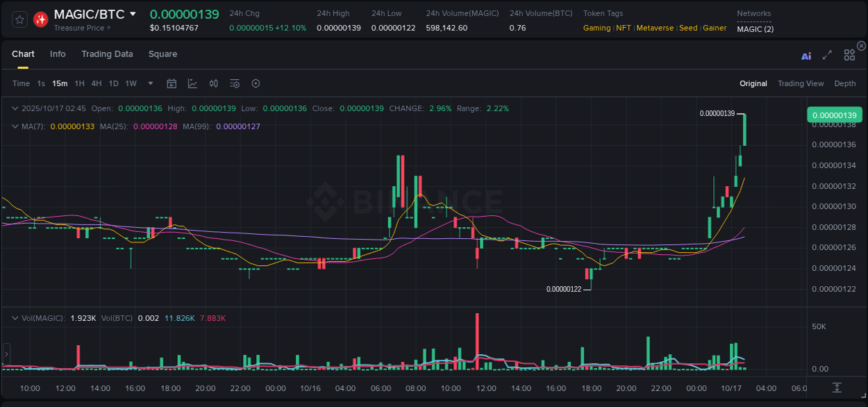Open the MAGIC/BTC pair dropdown
Image resolution: width=868 pixels, height=407 pixels.
(133, 14)
